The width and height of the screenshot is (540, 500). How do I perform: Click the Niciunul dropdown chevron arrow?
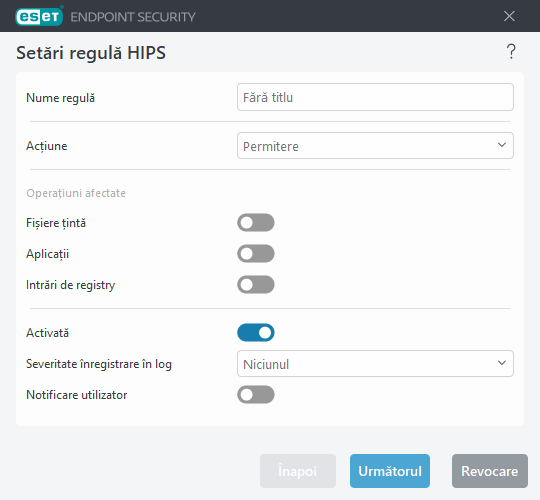coord(502,363)
